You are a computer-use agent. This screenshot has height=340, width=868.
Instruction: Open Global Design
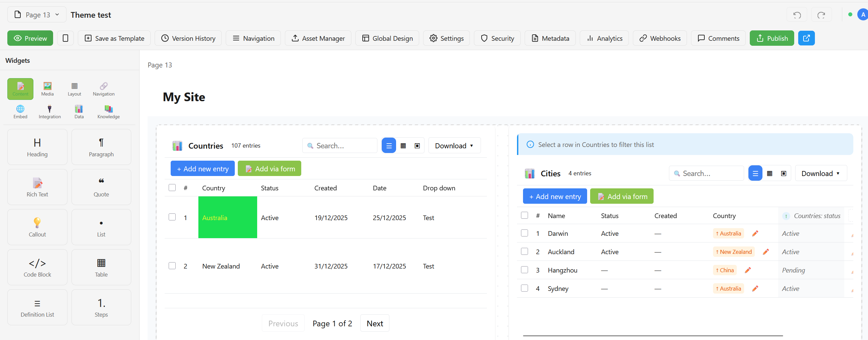pyautogui.click(x=387, y=38)
